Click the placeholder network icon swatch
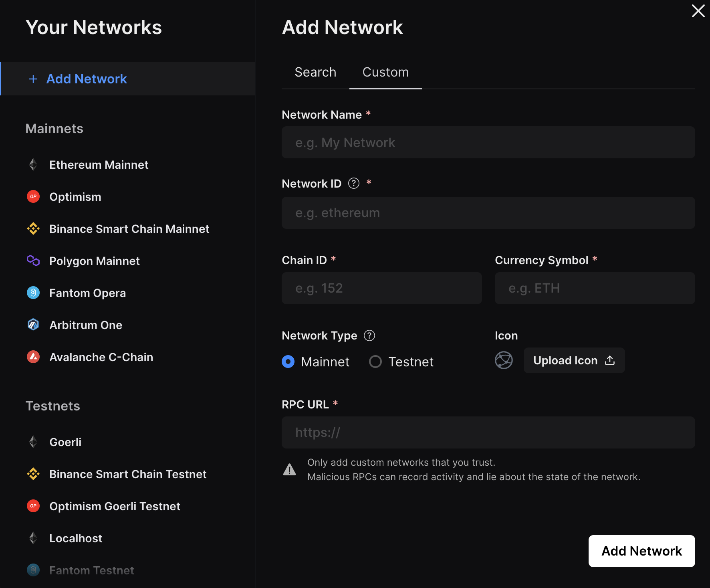Image resolution: width=710 pixels, height=588 pixels. click(504, 360)
